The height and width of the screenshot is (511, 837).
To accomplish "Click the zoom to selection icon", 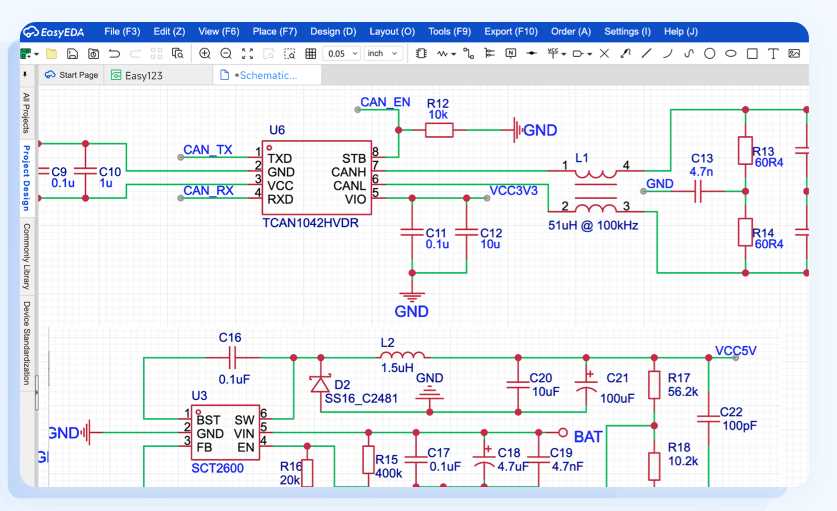I will pyautogui.click(x=289, y=53).
